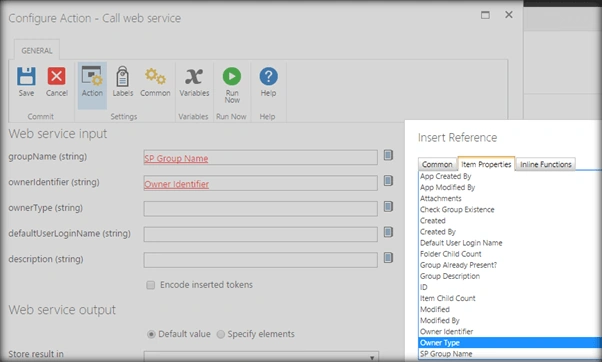Switch to the Inline Functions tab
The width and height of the screenshot is (602, 362).
click(546, 164)
